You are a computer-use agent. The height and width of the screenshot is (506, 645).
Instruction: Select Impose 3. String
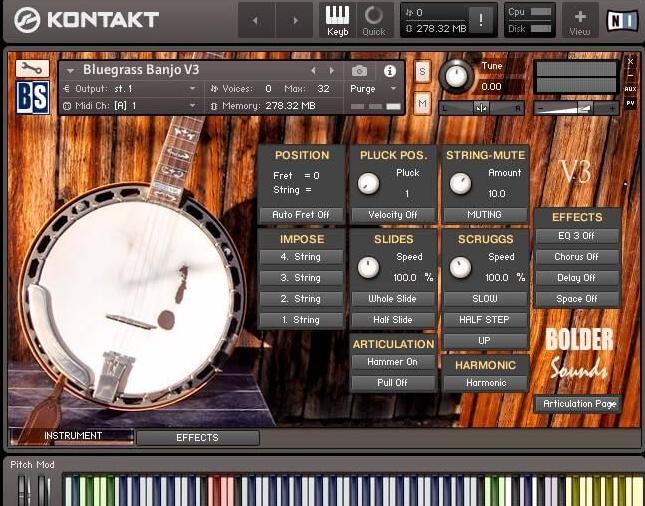(x=301, y=278)
